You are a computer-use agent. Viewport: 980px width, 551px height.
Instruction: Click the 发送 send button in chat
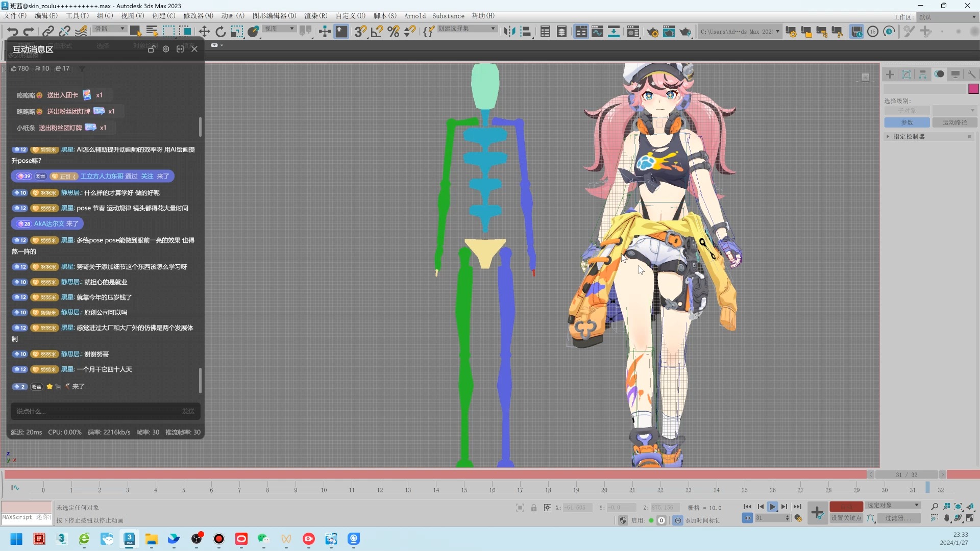188,411
